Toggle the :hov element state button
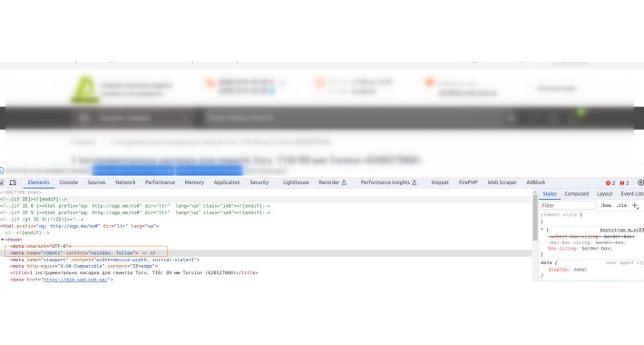Screen dimensions: 644x345 pyautogui.click(x=606, y=205)
